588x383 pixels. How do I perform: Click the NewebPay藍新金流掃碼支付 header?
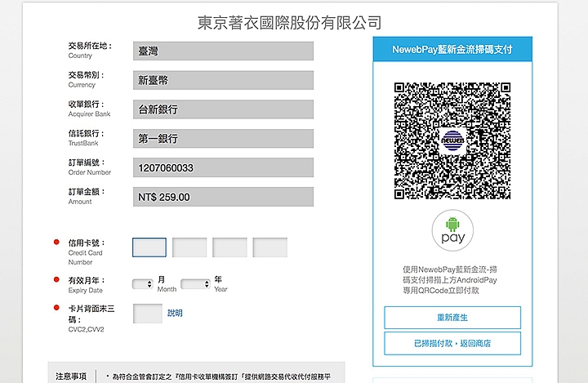(x=452, y=49)
